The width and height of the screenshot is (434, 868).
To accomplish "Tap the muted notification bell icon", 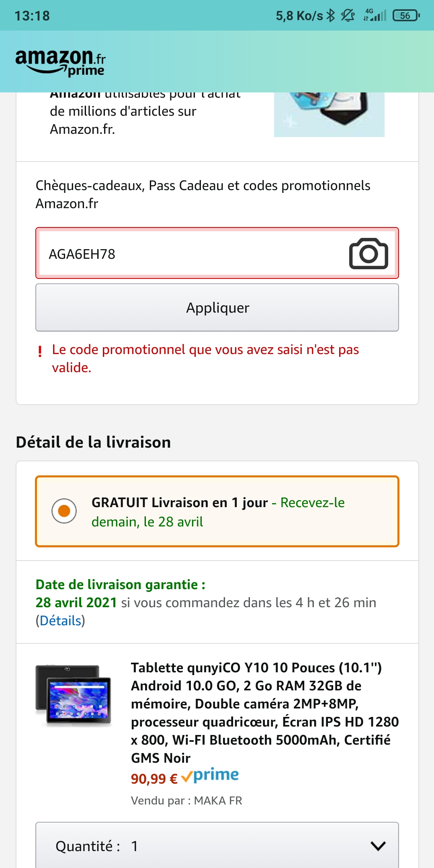I will pyautogui.click(x=348, y=16).
